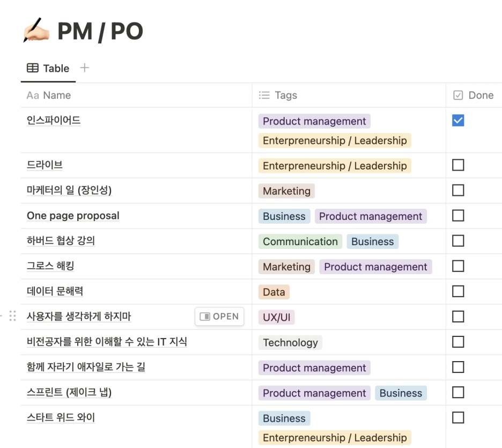The width and height of the screenshot is (502, 448).
Task: Select the Marketing tag on 마케터의 일
Action: (286, 190)
